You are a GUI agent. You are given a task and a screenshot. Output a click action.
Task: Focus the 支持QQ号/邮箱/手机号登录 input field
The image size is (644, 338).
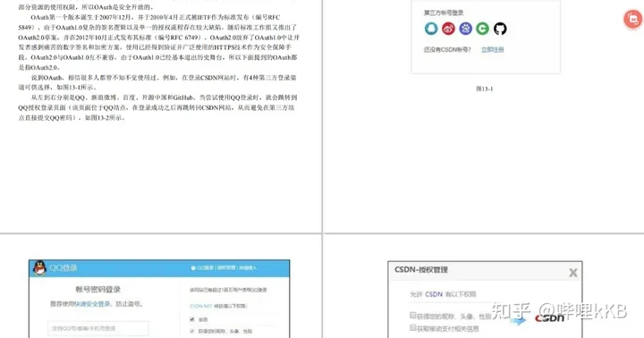(x=98, y=328)
